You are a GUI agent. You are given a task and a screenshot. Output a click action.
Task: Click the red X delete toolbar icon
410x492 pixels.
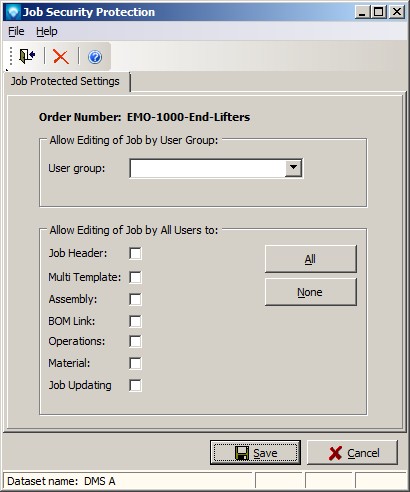61,56
